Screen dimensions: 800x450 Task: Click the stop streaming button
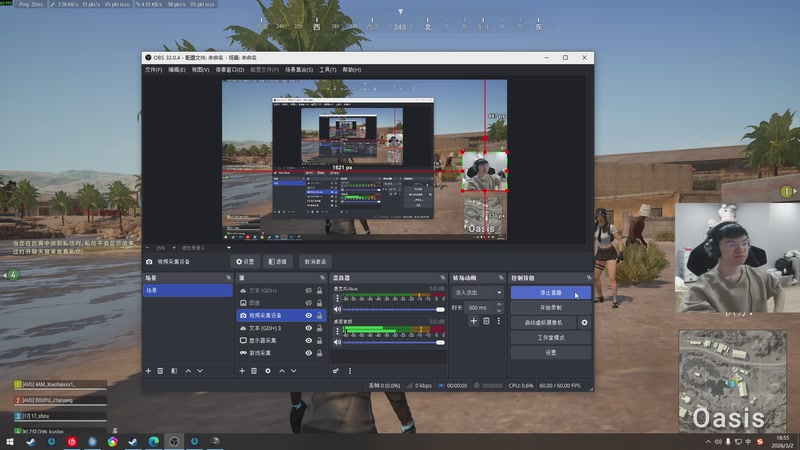(551, 292)
